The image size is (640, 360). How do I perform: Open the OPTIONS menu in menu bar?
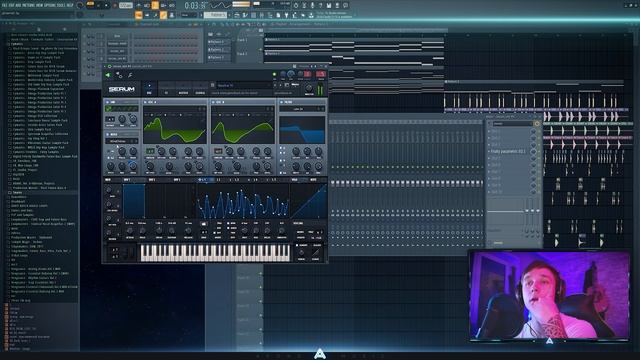tap(49, 5)
